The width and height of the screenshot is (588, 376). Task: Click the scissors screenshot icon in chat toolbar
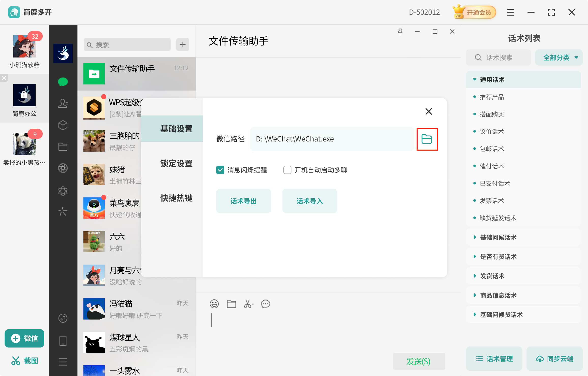pyautogui.click(x=248, y=304)
